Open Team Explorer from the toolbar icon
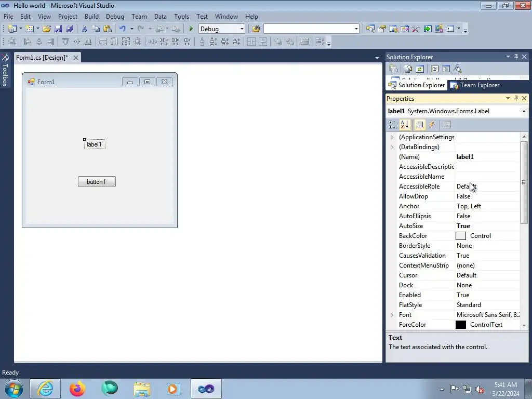Screen dimensions: 532x399 (393, 29)
